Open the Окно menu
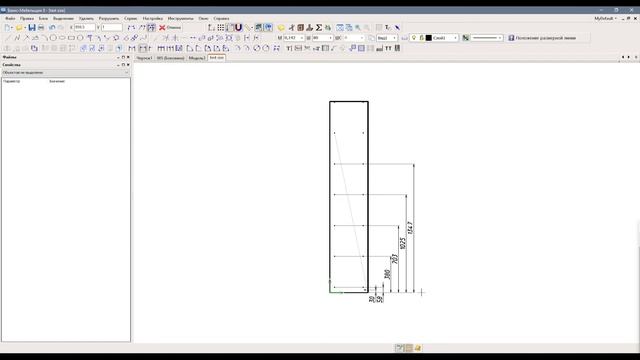The image size is (640, 360). (203, 18)
